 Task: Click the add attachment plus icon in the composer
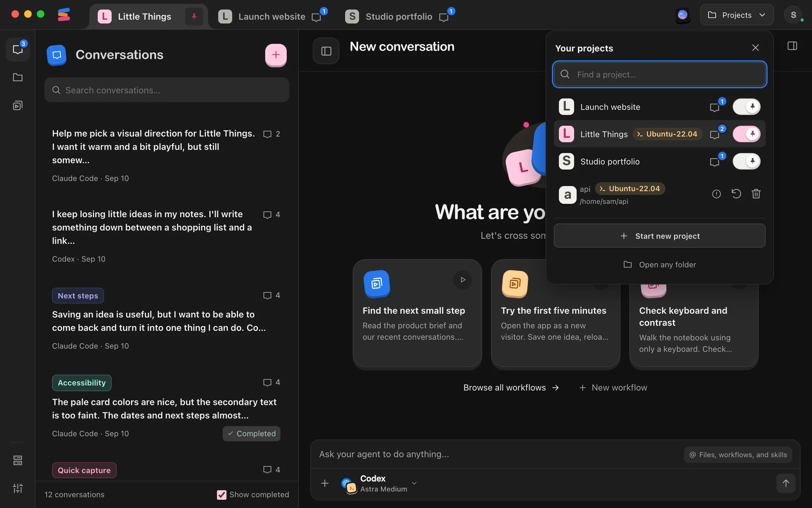point(325,483)
